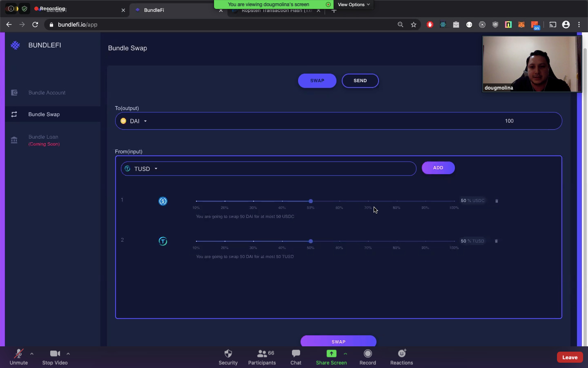Leave the Zoom meeting

point(570,357)
